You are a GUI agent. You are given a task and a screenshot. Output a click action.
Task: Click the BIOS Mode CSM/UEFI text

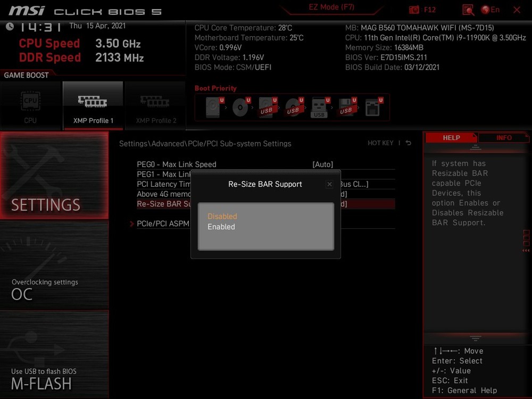click(x=233, y=67)
